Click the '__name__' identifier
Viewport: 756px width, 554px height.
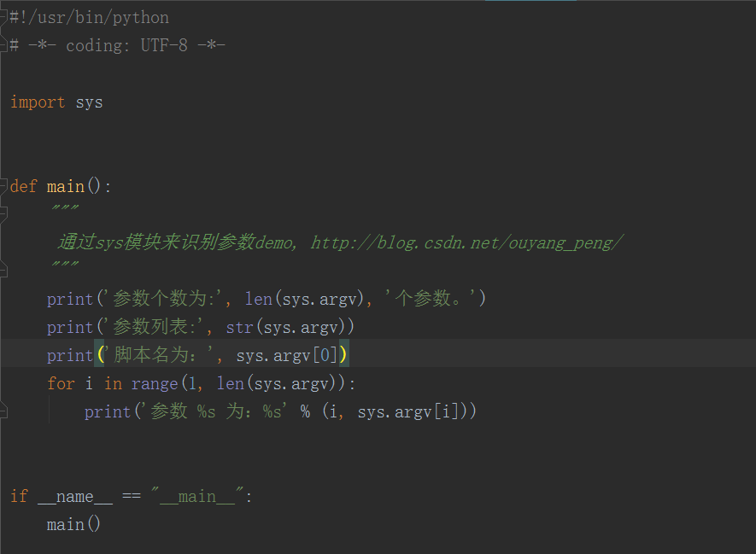[75, 496]
